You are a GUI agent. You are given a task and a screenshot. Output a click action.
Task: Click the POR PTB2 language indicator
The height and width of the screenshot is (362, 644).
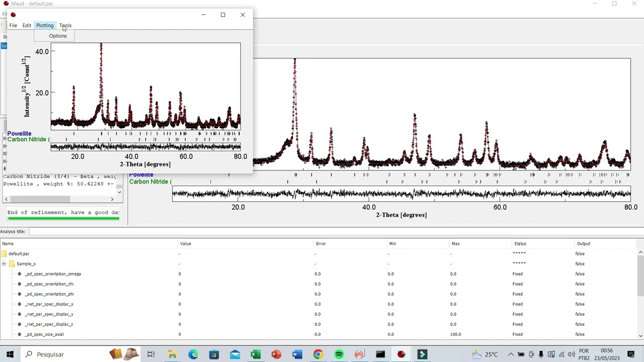pos(584,354)
